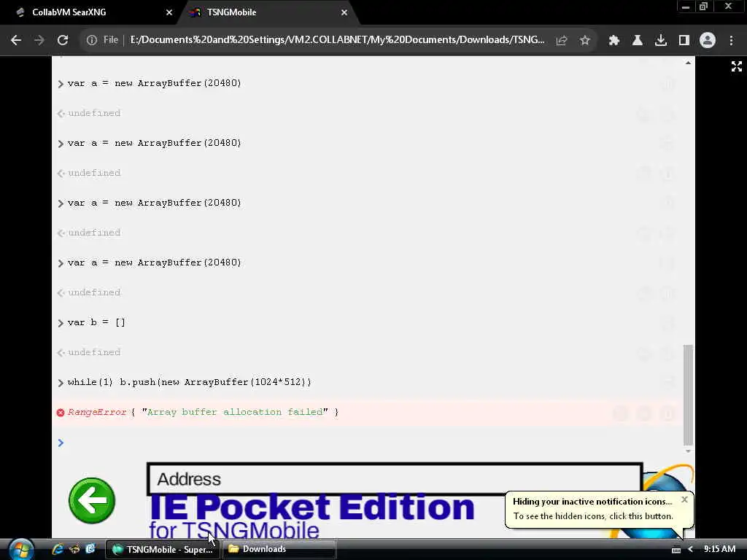Viewport: 747px width, 560px height.
Task: Close the TSNGMobile tab
Action: tap(344, 13)
